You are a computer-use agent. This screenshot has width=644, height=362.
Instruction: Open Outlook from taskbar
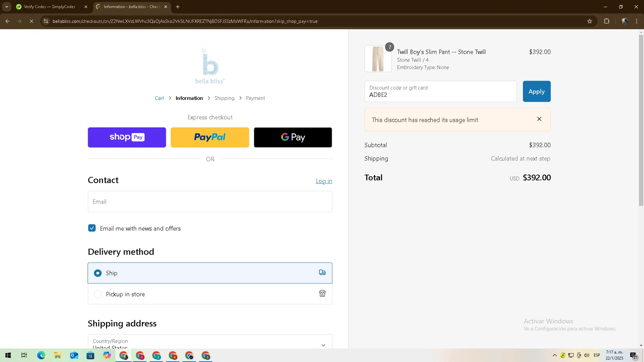coord(74,356)
